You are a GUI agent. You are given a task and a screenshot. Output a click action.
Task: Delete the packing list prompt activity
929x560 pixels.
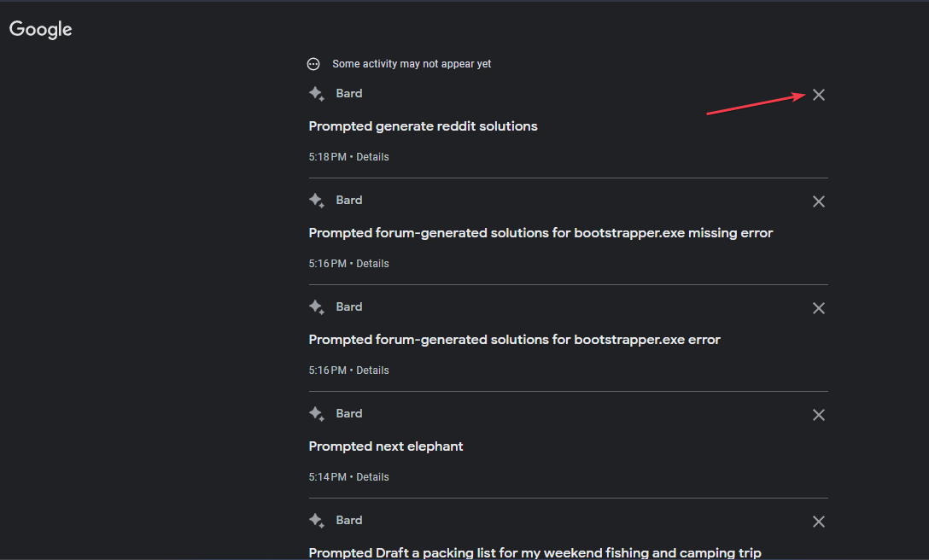pyautogui.click(x=818, y=522)
